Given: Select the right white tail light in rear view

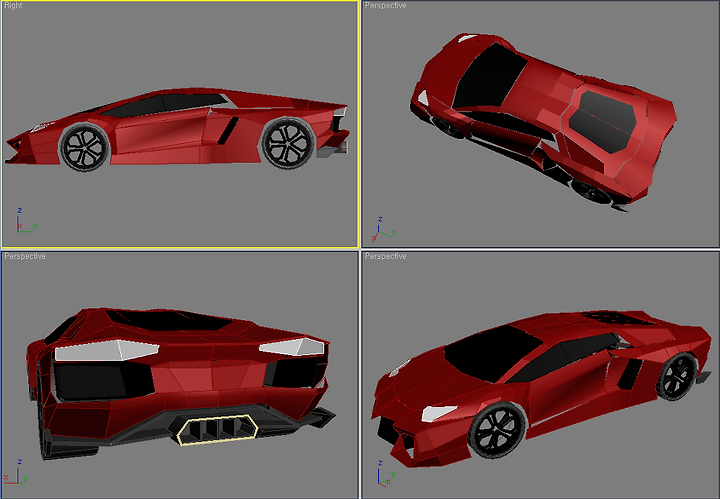Looking at the screenshot, I should click(292, 347).
